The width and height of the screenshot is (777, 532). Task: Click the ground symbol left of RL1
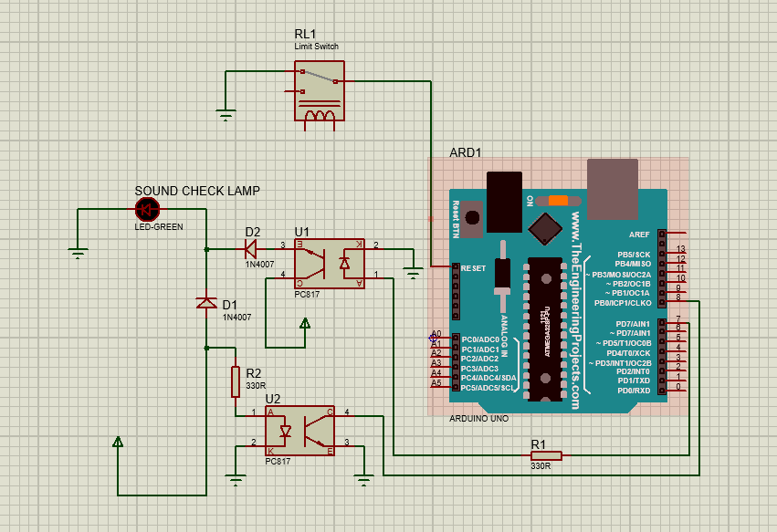point(225,114)
